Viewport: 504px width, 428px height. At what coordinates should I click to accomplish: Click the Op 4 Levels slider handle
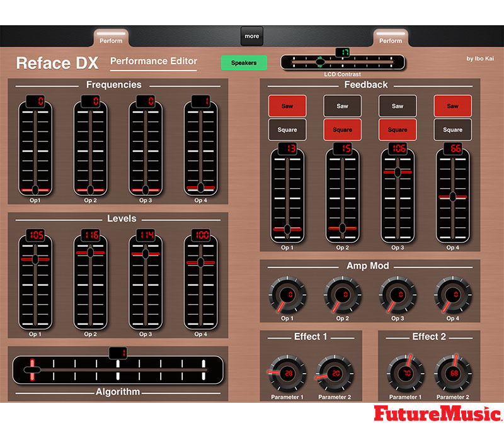[x=200, y=262]
